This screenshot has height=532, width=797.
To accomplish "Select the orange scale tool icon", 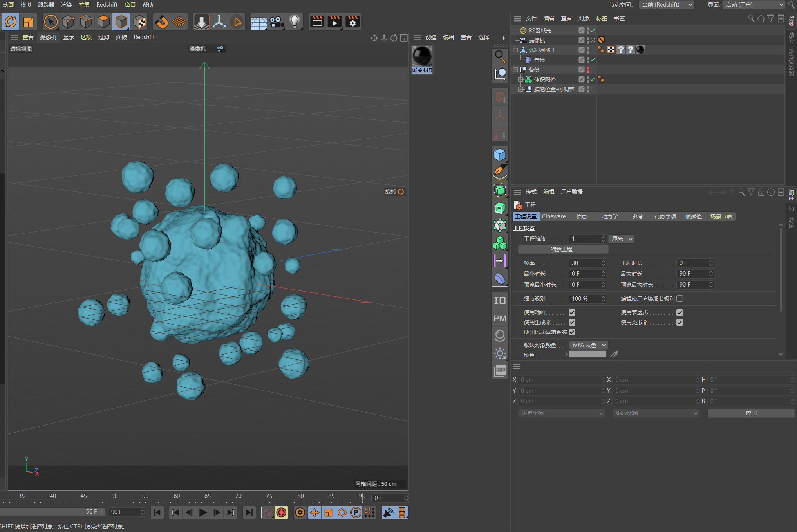I will (x=28, y=22).
